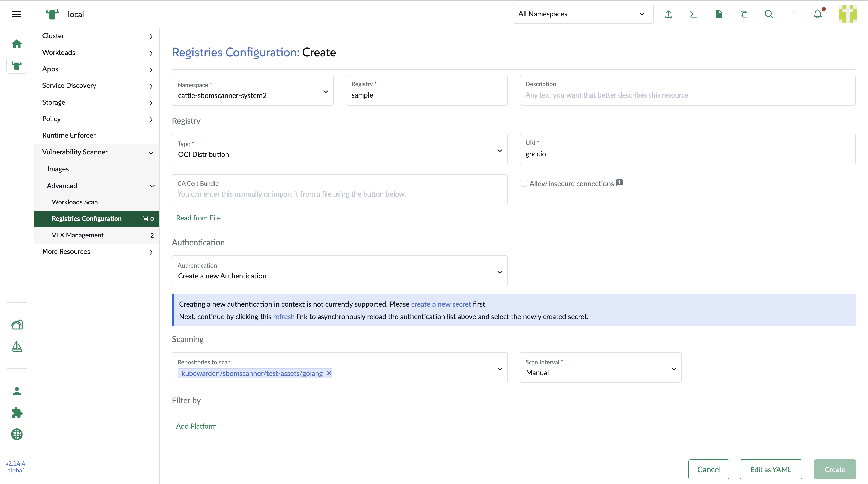Select Registries Configuration in sidebar

[97, 219]
